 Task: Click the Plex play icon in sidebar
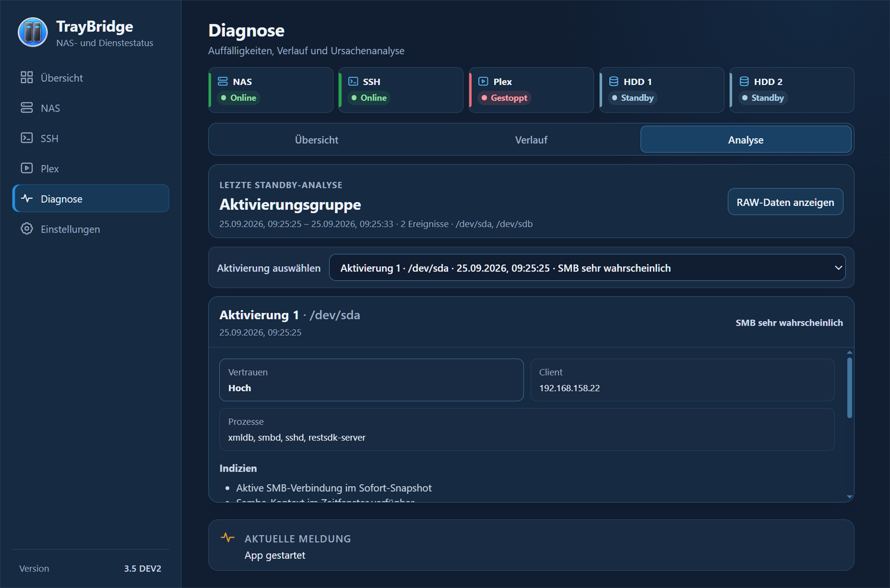click(x=27, y=168)
